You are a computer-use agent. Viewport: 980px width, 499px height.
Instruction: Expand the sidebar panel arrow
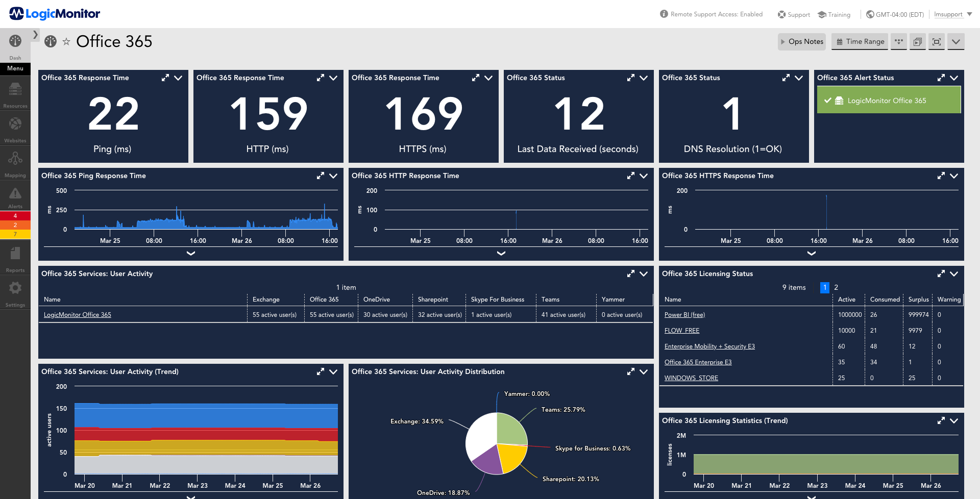click(x=35, y=35)
